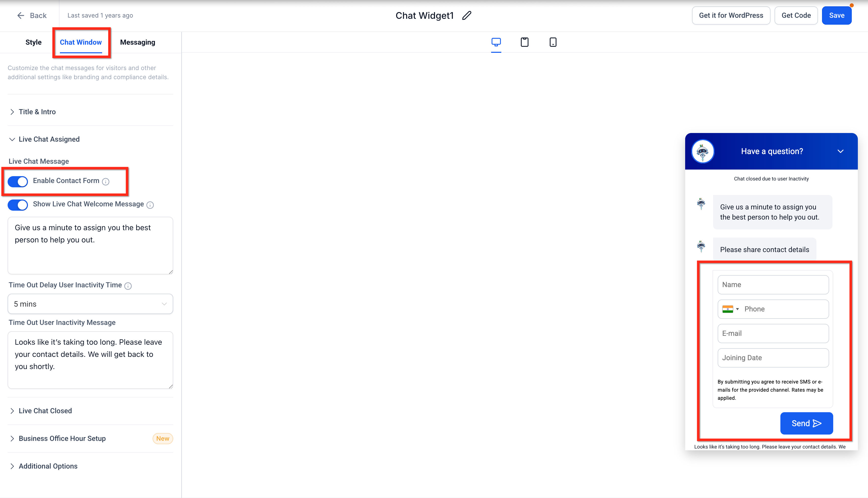Open the 5 mins timeout dropdown

tap(90, 304)
